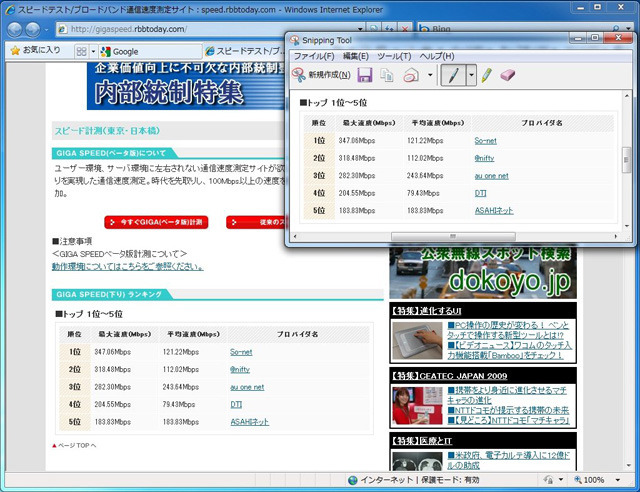Click the au one net link in webpage ranking
This screenshot has width=640, height=492.
pyautogui.click(x=247, y=387)
